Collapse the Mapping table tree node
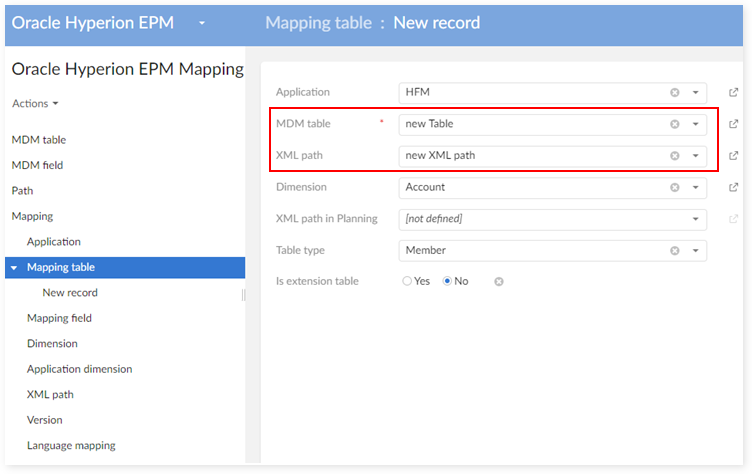Image resolution: width=752 pixels, height=474 pixels. pyautogui.click(x=13, y=268)
